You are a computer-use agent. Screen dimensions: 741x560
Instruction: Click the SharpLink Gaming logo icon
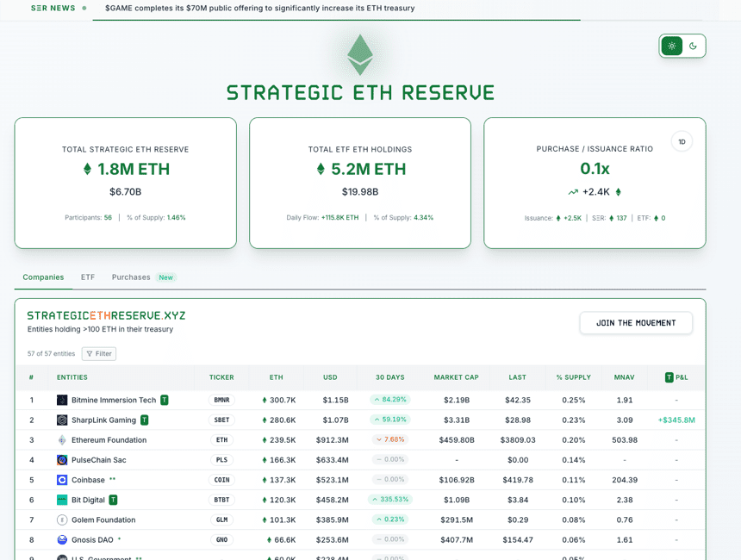pyautogui.click(x=62, y=420)
